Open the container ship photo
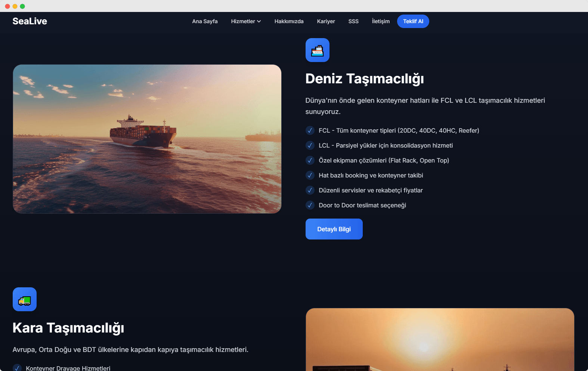 (x=147, y=139)
